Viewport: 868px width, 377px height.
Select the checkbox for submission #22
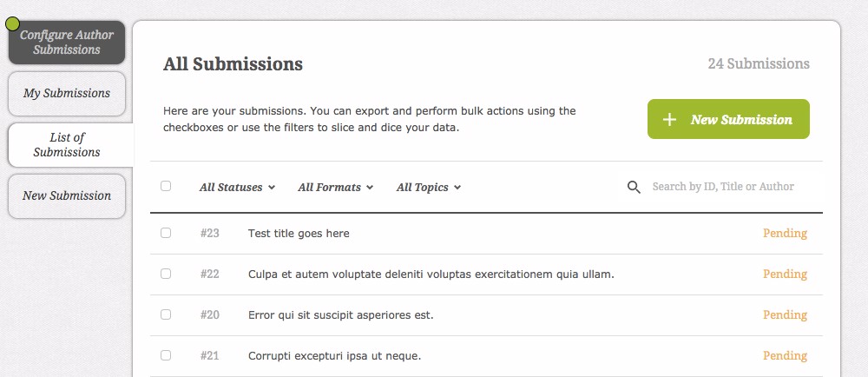[166, 274]
